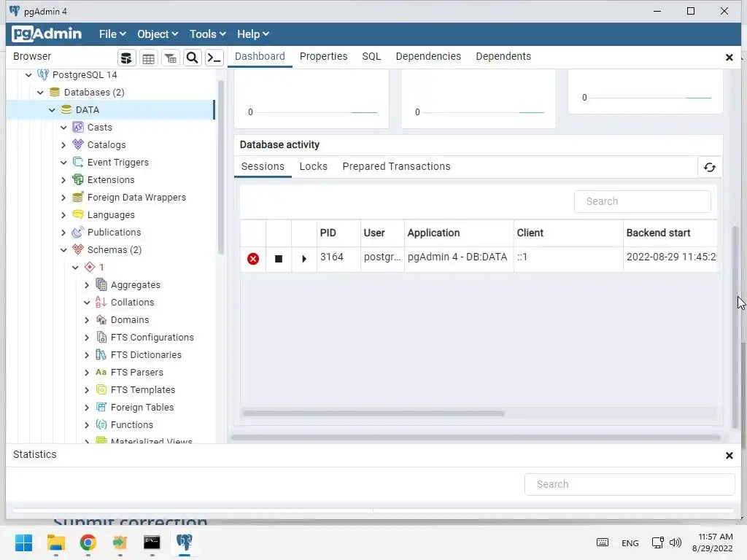Click the Statistics Search field

(630, 484)
